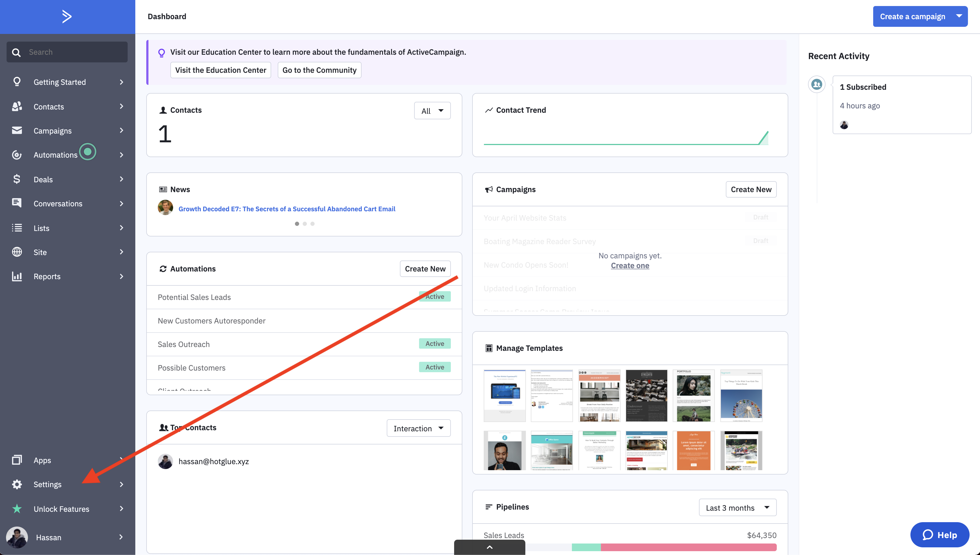Click the Pipelines widget icon
This screenshot has width=980, height=555.
click(x=489, y=507)
